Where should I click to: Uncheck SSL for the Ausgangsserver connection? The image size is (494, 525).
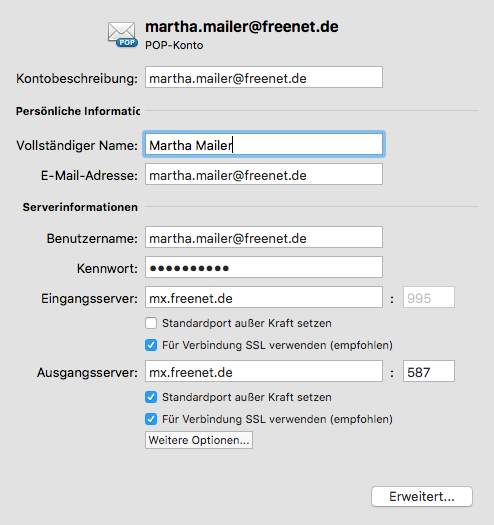pyautogui.click(x=151, y=419)
